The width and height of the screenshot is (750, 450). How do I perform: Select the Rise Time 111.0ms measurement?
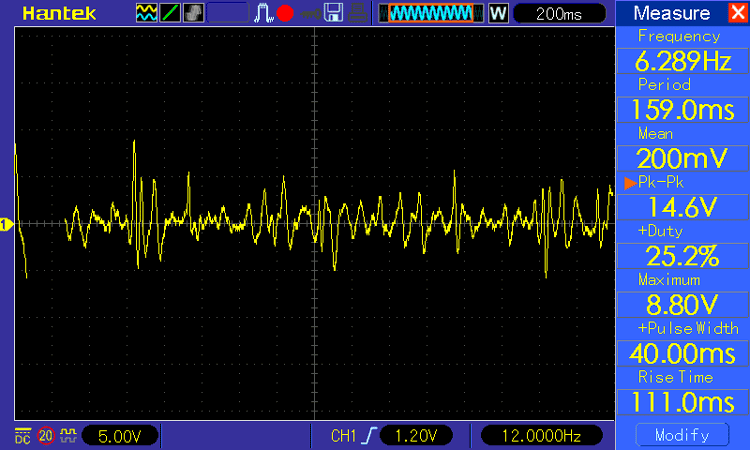683,402
